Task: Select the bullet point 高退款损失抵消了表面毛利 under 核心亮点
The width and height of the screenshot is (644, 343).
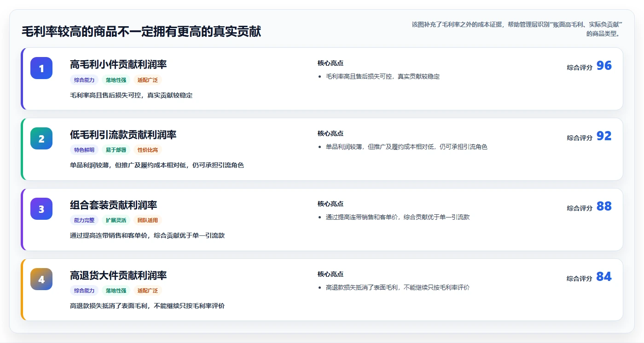Action: point(398,287)
